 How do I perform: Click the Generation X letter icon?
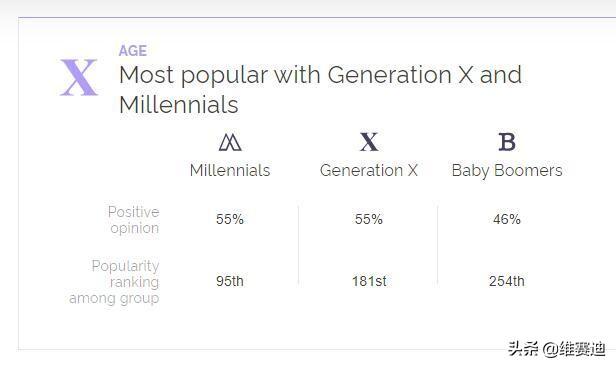(369, 142)
